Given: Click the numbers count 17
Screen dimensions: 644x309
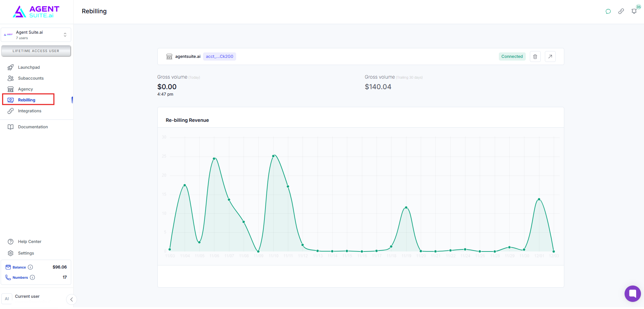Looking at the screenshot, I should tap(65, 277).
